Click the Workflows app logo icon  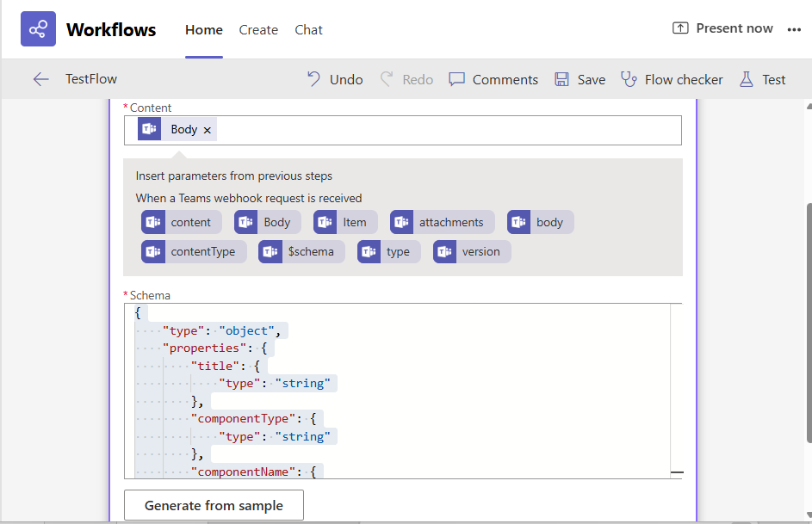tap(38, 29)
